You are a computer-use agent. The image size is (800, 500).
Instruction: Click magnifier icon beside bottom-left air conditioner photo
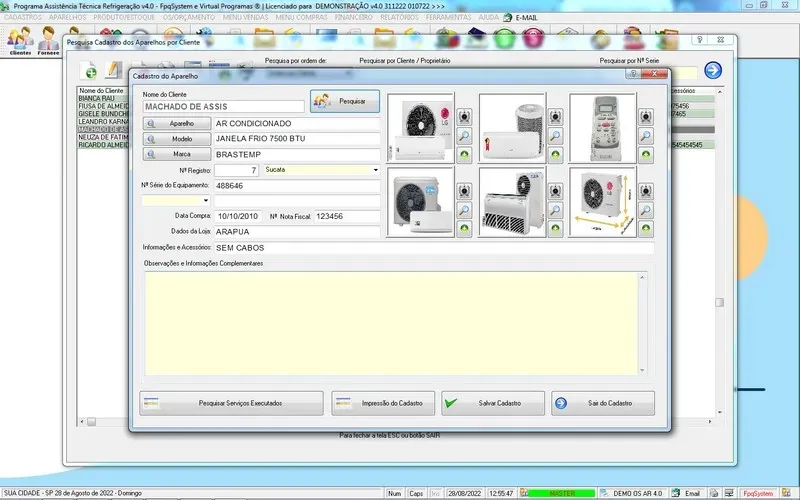(x=465, y=210)
